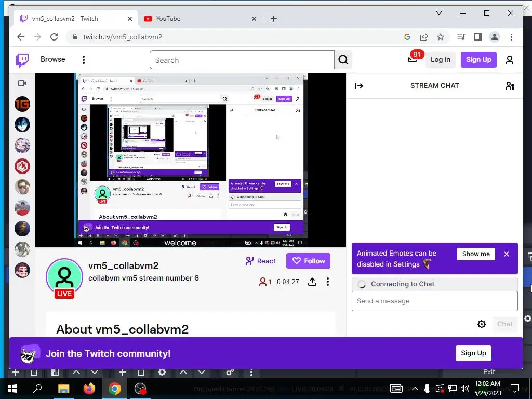Click the React button
The width and height of the screenshot is (532, 399).
click(261, 261)
